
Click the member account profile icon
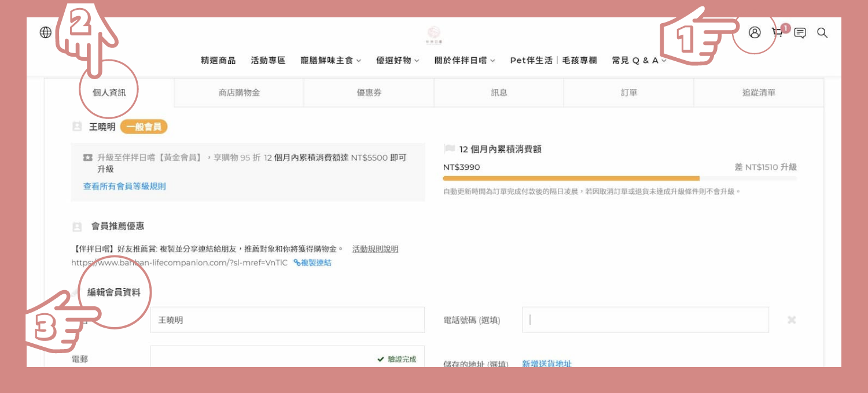pyautogui.click(x=755, y=32)
